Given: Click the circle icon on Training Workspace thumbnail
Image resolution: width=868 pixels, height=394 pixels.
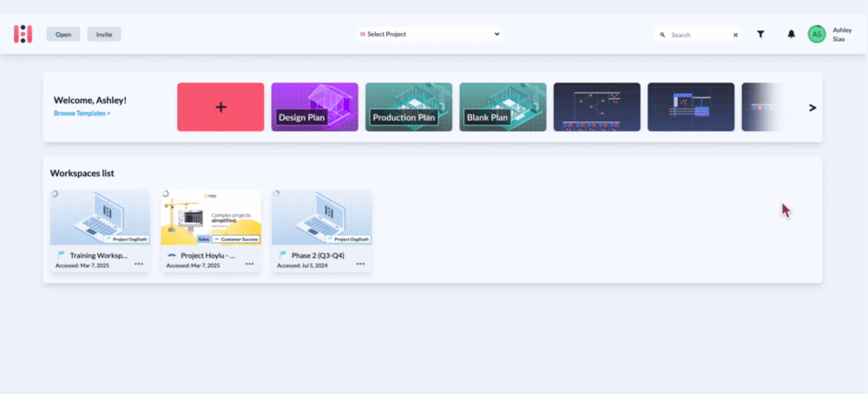Looking at the screenshot, I should (55, 194).
